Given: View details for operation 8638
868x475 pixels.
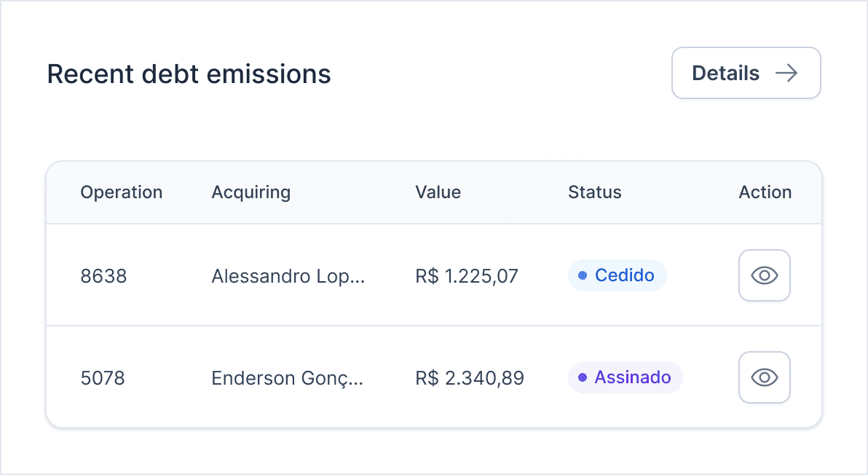Looking at the screenshot, I should [765, 275].
